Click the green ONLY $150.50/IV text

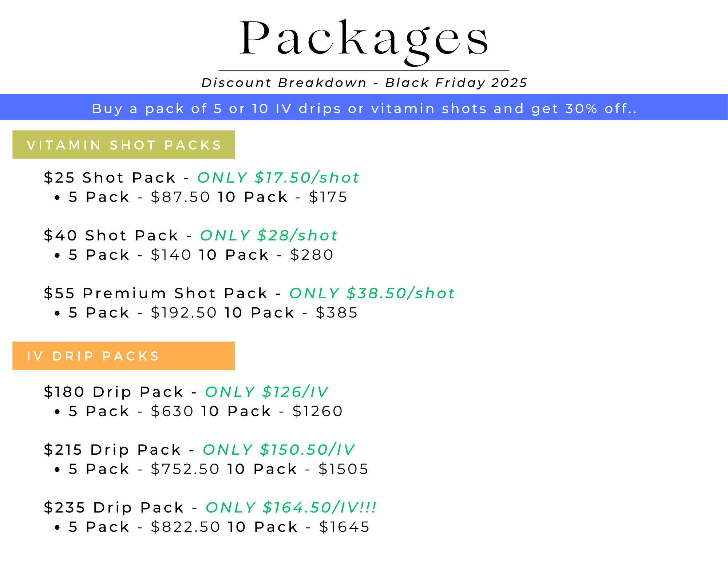[278, 450]
